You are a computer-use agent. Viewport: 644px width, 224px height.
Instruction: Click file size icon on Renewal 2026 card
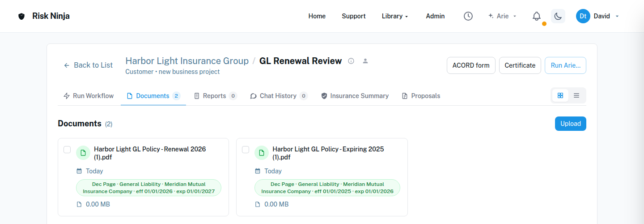pyautogui.click(x=79, y=204)
